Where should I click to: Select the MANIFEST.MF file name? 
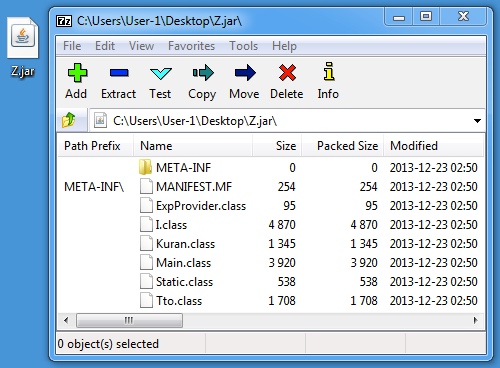(x=194, y=187)
